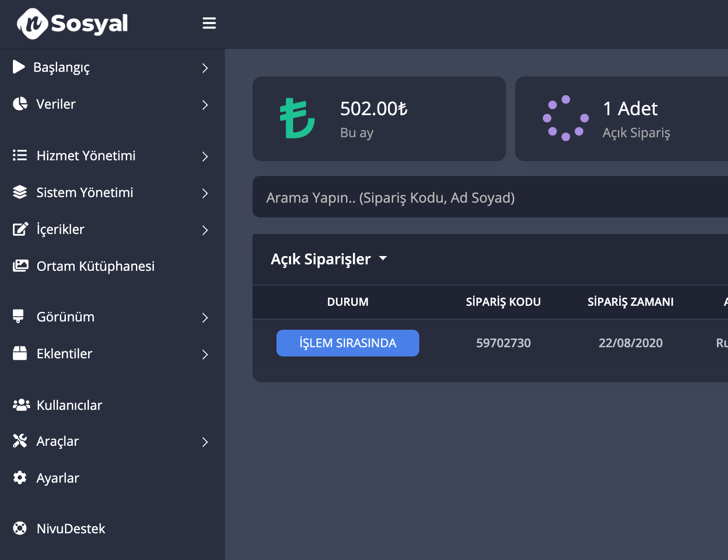
Task: Click the play icon beside Başlangıç
Action: (19, 67)
